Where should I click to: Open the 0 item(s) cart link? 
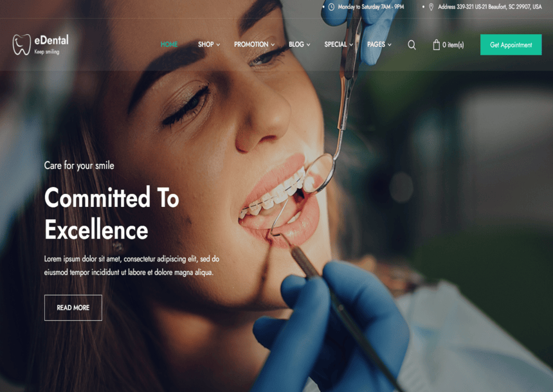click(453, 45)
